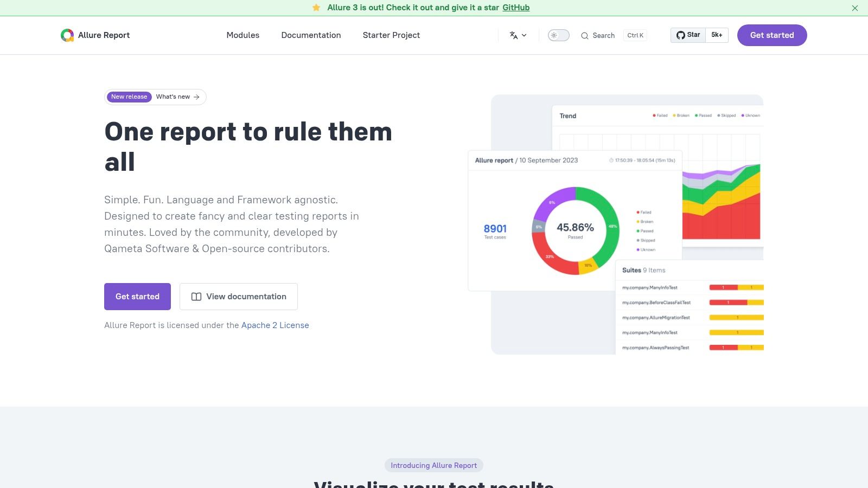Click the Allure Report logo icon
Screen dimensions: 868x488
click(67, 35)
